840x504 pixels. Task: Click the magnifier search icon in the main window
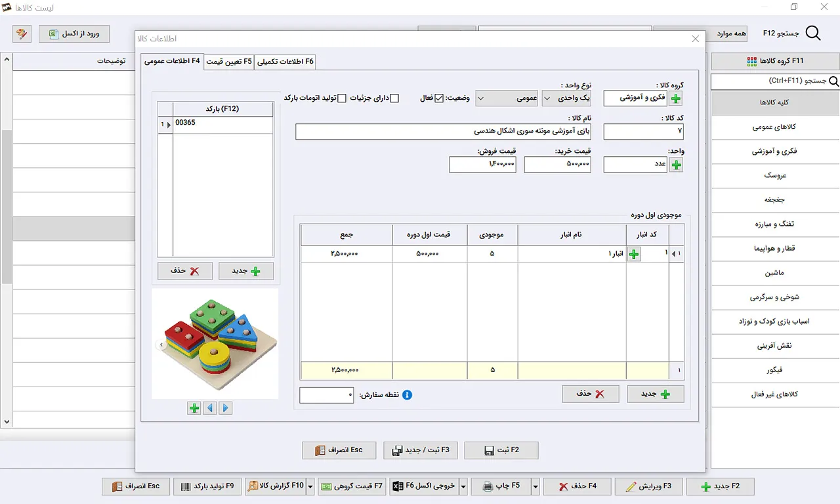812,33
